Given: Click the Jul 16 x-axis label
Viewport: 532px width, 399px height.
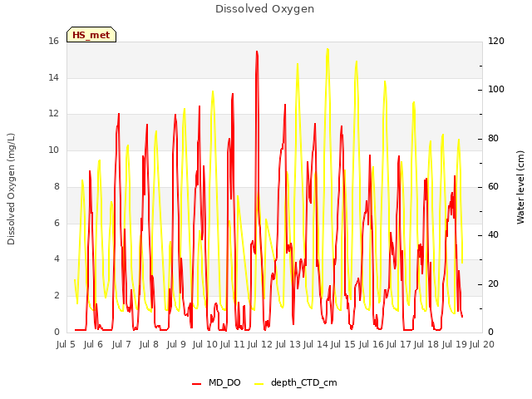Looking at the screenshot, I should click(x=372, y=344).
